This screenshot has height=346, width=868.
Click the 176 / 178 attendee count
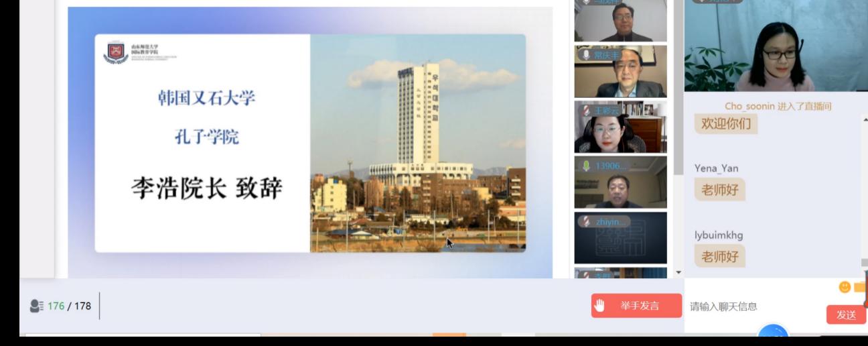(x=69, y=306)
